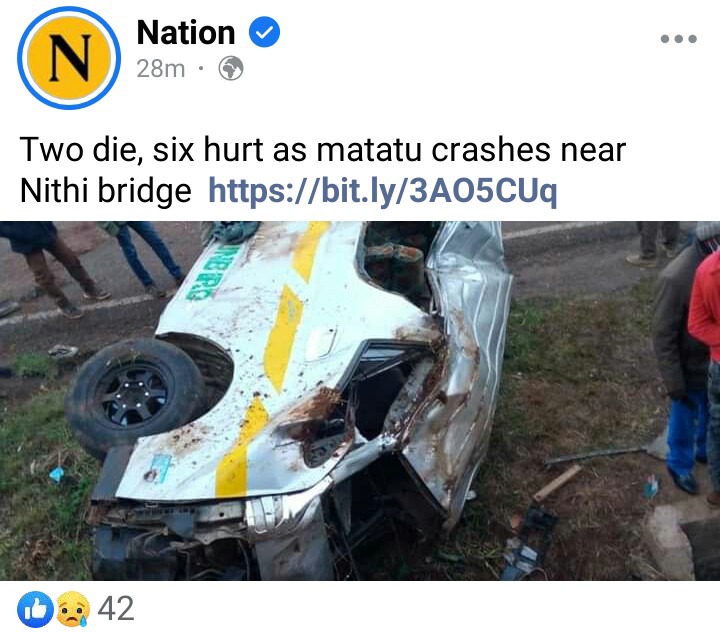Click the wooden stick lying on the grass
The image size is (720, 632).
(557, 483)
